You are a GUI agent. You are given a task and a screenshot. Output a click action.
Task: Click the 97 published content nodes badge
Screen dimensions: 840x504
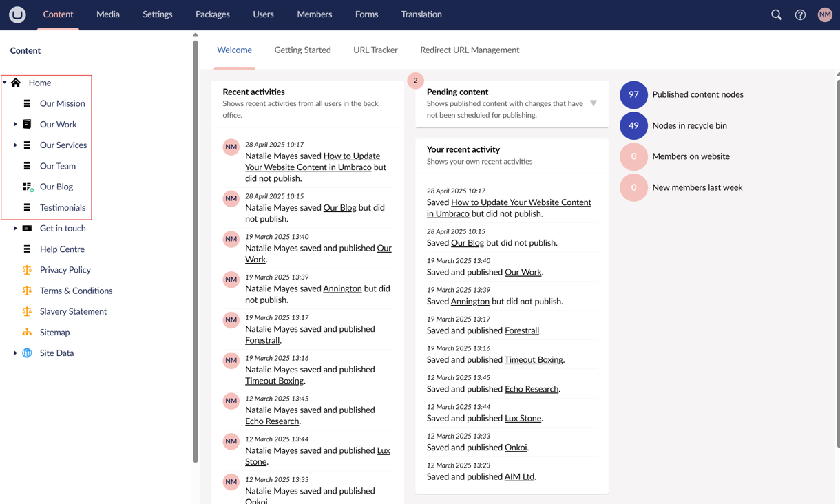tap(633, 94)
